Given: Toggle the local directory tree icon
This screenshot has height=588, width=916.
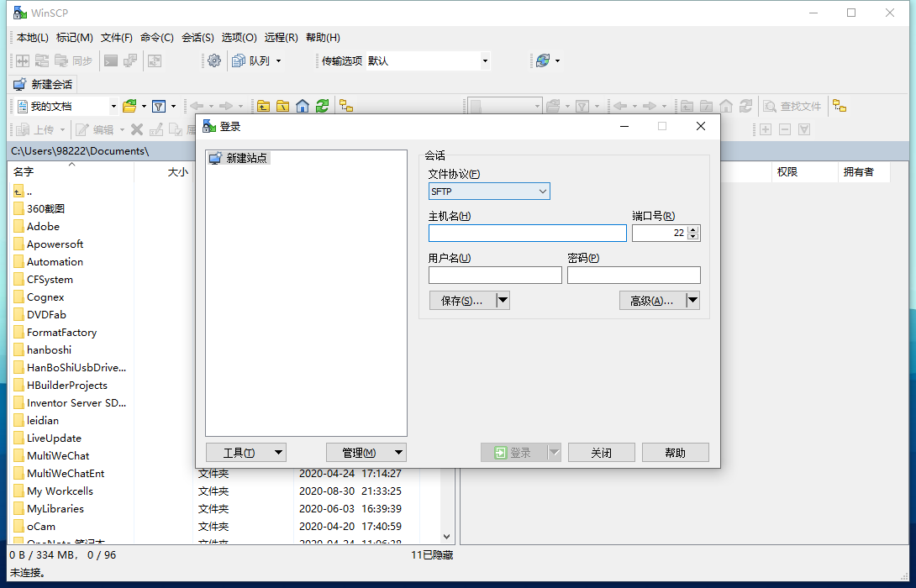Looking at the screenshot, I should click(346, 107).
